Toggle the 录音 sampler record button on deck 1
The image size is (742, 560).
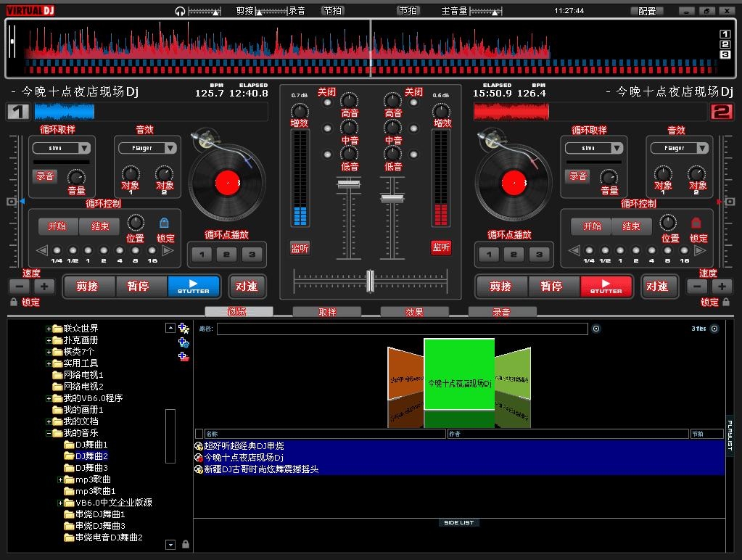[45, 176]
